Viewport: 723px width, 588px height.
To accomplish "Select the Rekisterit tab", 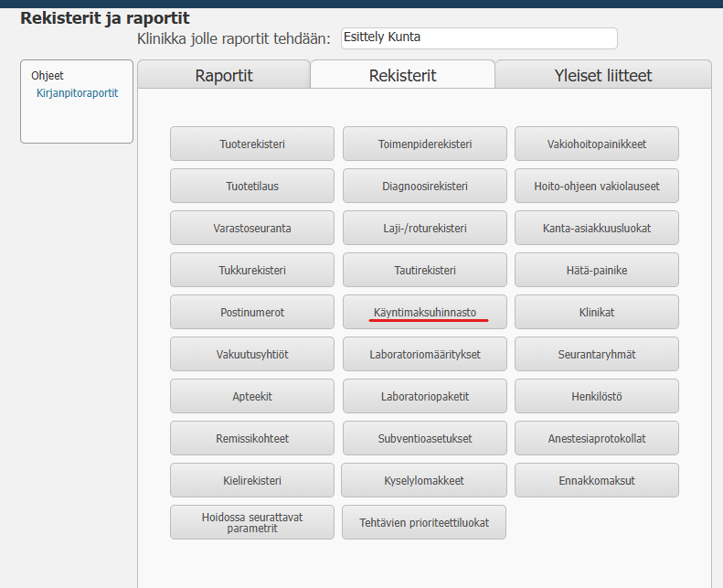I will click(x=402, y=75).
